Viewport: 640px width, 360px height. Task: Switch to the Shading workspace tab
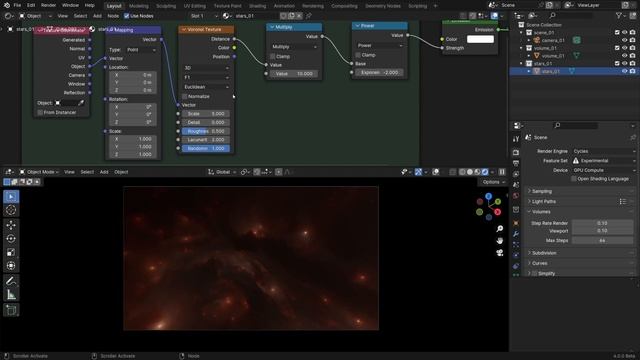pos(258,6)
